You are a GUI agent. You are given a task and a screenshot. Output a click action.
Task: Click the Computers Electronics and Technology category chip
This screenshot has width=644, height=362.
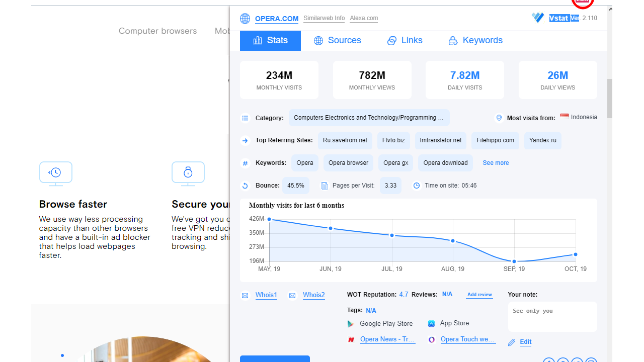(x=369, y=118)
